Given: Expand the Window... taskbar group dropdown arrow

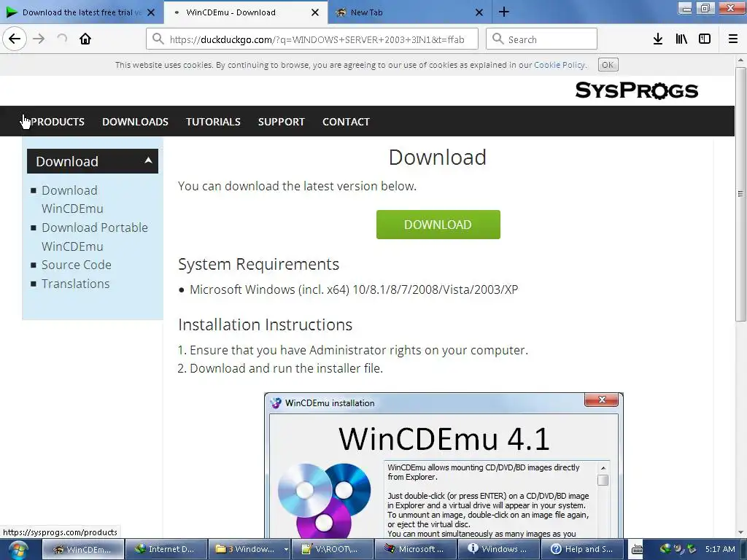Looking at the screenshot, I should [x=286, y=549].
